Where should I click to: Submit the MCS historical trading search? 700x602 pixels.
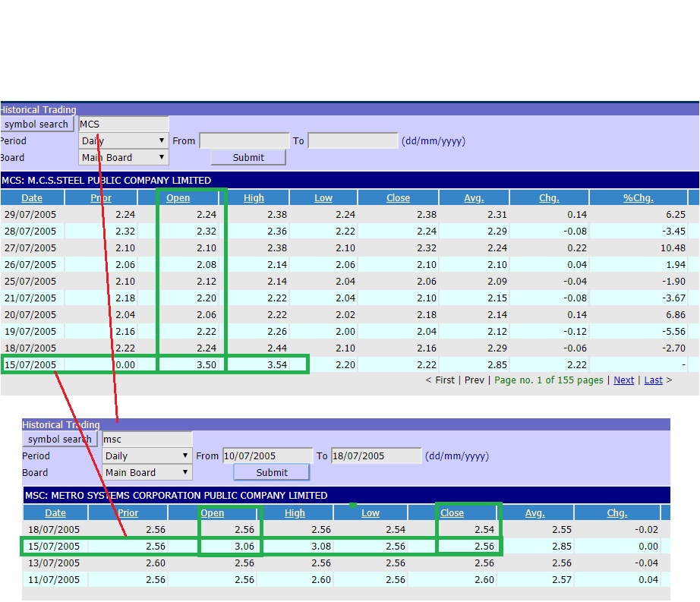pyautogui.click(x=248, y=158)
